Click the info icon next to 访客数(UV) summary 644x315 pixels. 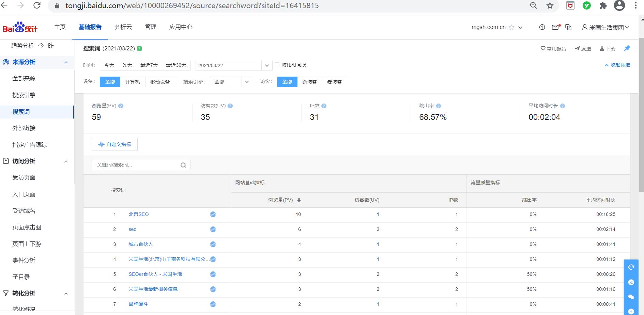[x=230, y=106]
